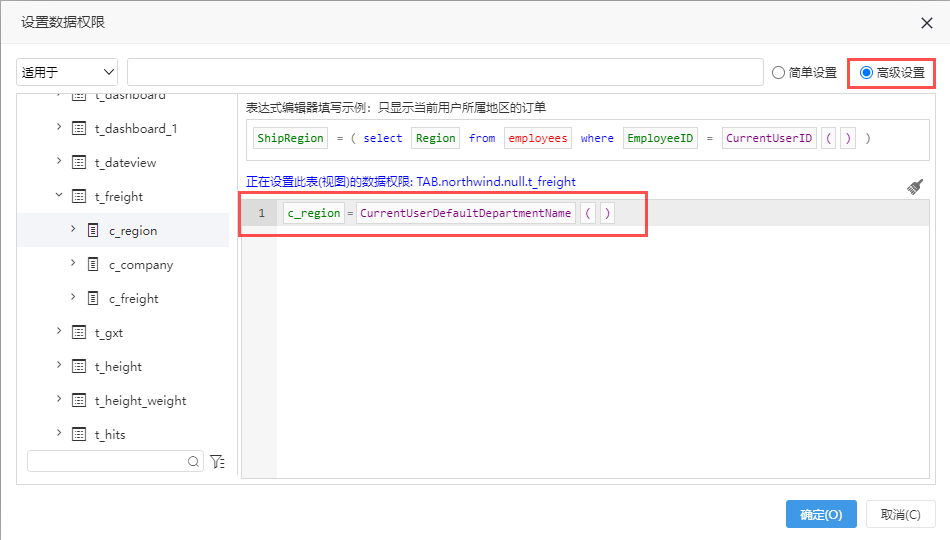
Task: Select the c_freight tree row
Action: pyautogui.click(x=123, y=298)
